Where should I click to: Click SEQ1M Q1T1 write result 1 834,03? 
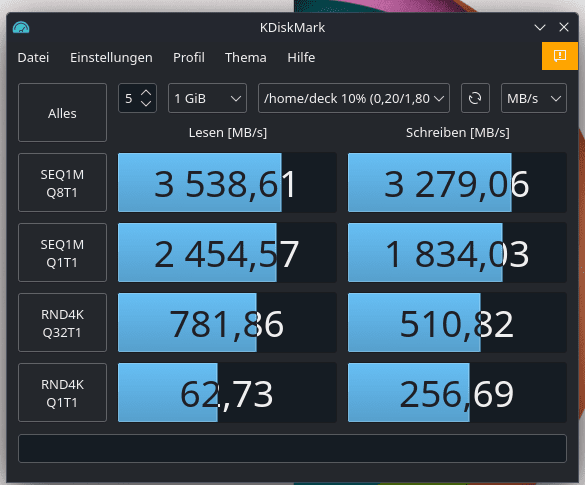(x=457, y=253)
